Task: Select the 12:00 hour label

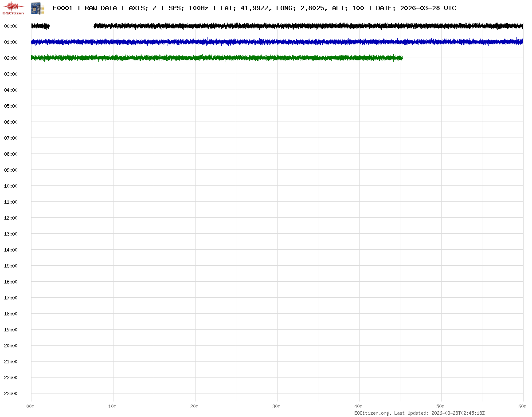Action: coord(11,218)
